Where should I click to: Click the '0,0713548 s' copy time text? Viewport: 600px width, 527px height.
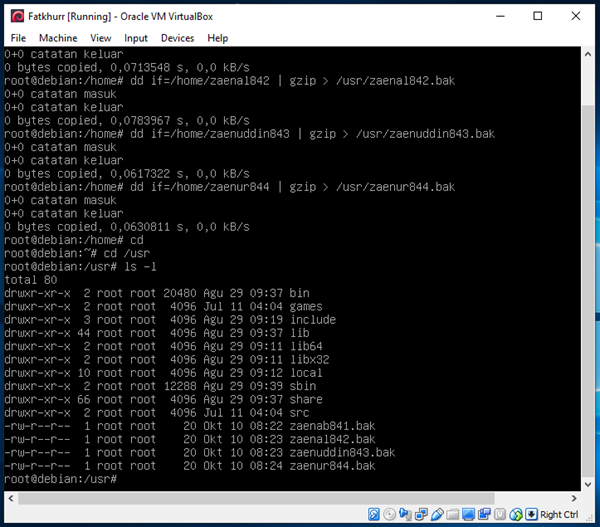(147, 67)
